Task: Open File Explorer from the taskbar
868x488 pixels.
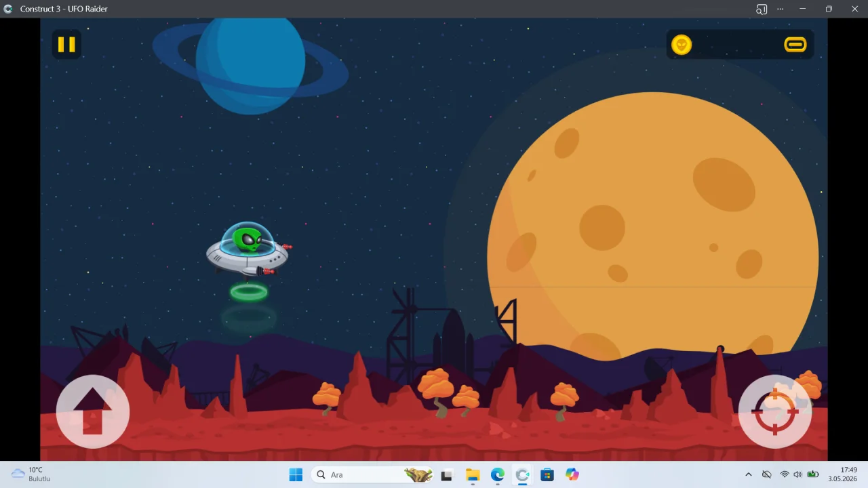Action: pos(473,474)
